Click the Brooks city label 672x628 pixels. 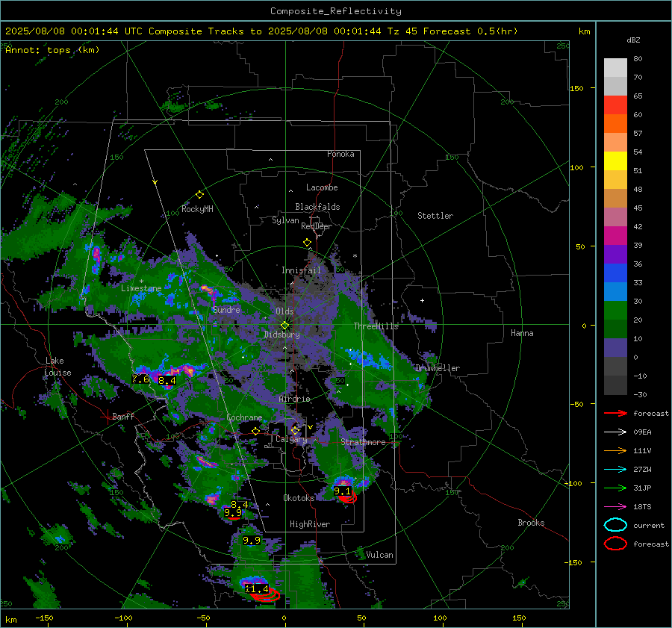point(531,523)
